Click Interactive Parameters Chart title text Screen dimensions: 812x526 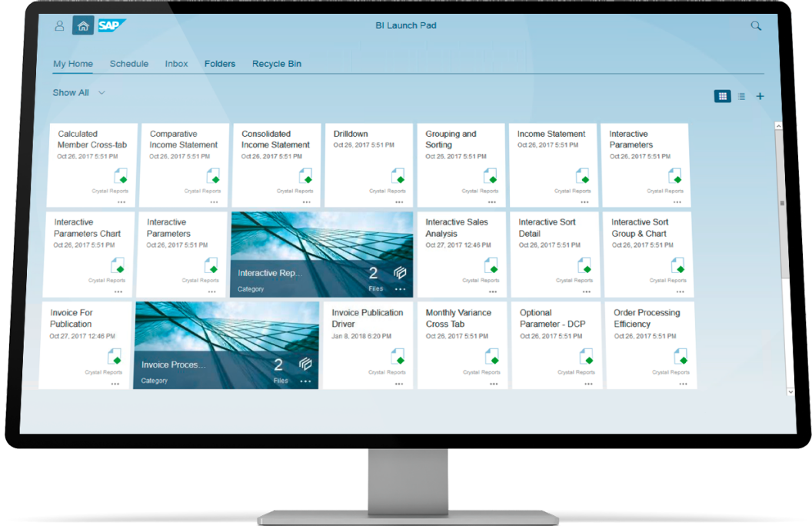click(x=87, y=228)
